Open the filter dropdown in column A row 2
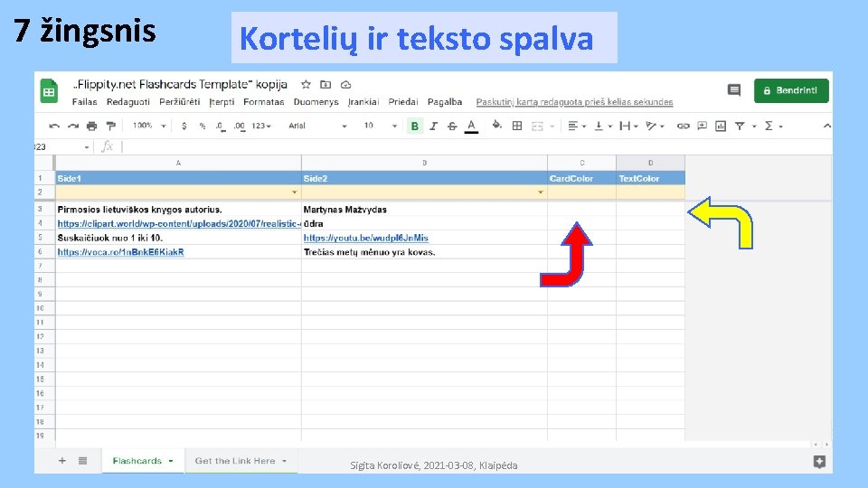 tap(294, 192)
